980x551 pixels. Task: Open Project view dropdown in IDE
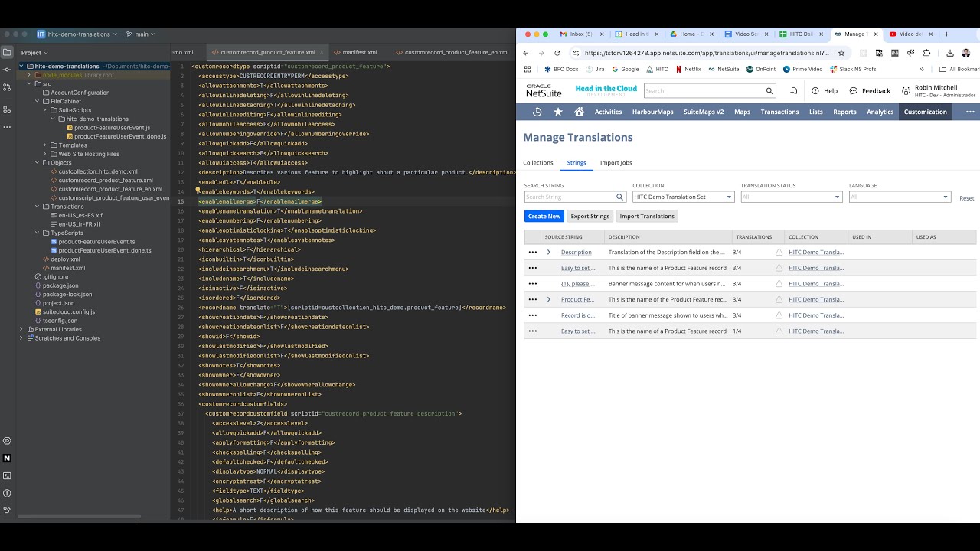(x=34, y=53)
